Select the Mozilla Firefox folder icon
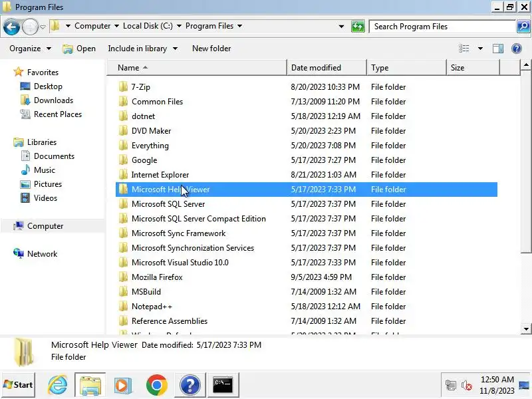Image resolution: width=532 pixels, height=399 pixels. [x=124, y=277]
